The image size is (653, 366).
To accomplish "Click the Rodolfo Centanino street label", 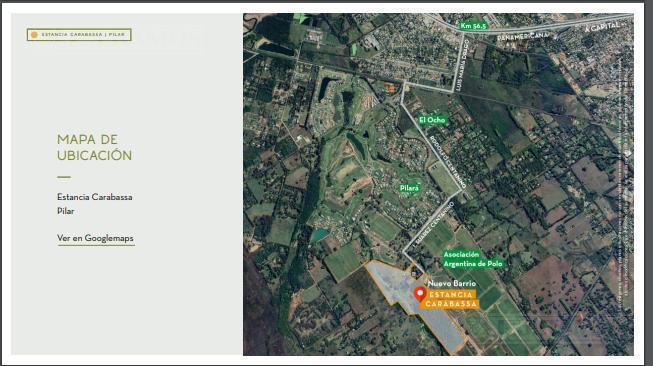I will click(447, 162).
